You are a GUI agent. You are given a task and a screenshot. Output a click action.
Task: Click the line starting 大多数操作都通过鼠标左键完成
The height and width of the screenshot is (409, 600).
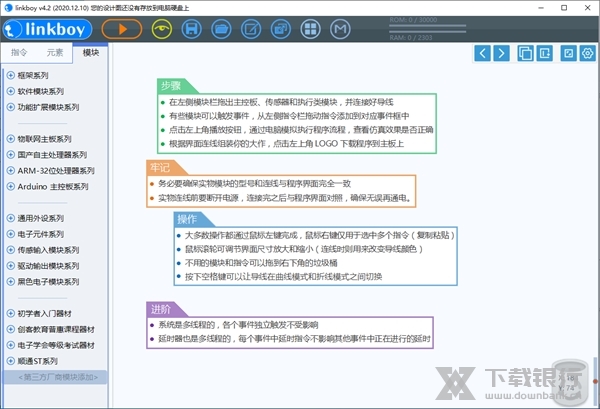[320, 235]
